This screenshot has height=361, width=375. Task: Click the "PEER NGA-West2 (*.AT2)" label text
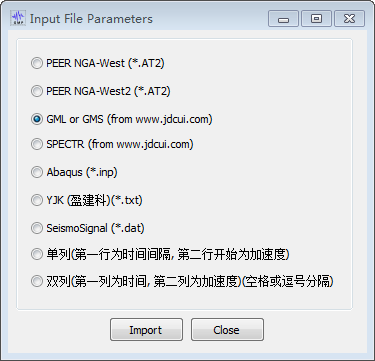coord(108,91)
